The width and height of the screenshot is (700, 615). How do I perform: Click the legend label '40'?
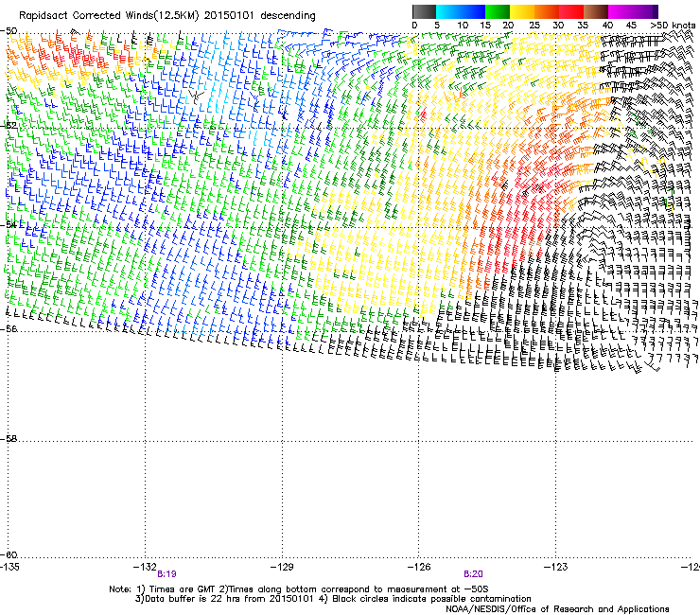607,26
